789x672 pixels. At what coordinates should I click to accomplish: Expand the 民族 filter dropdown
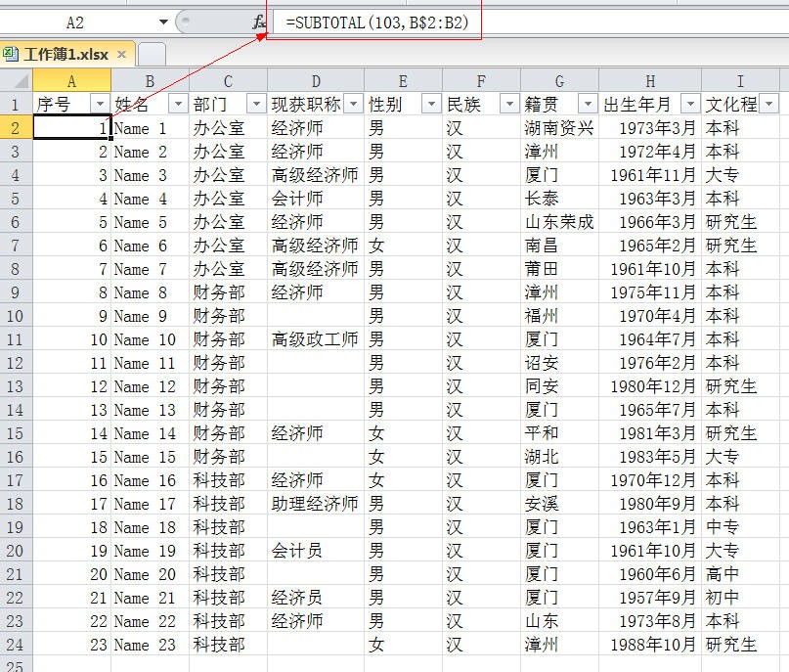click(x=508, y=105)
